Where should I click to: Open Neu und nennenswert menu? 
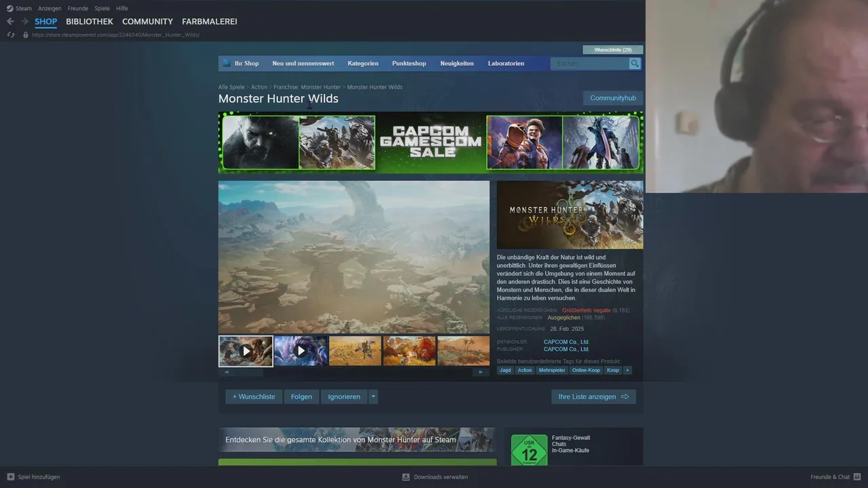(303, 63)
